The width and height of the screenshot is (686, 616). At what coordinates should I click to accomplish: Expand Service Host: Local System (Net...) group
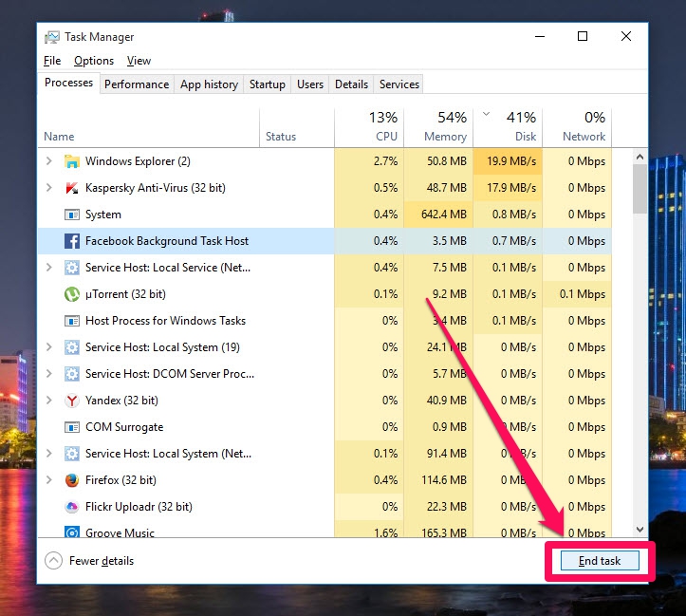point(49,454)
